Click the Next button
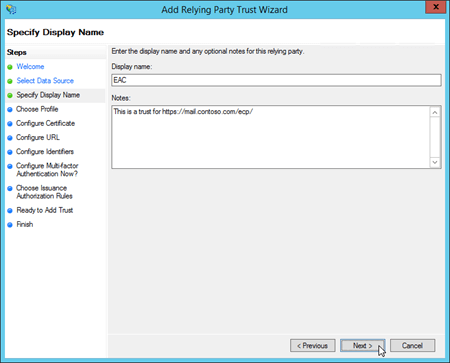This screenshot has width=450, height=363. coord(362,346)
